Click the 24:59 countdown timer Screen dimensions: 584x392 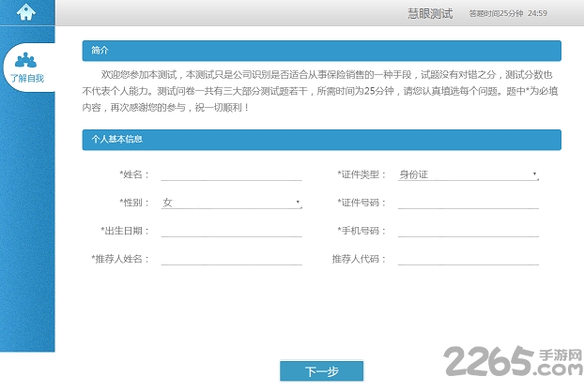pos(538,14)
